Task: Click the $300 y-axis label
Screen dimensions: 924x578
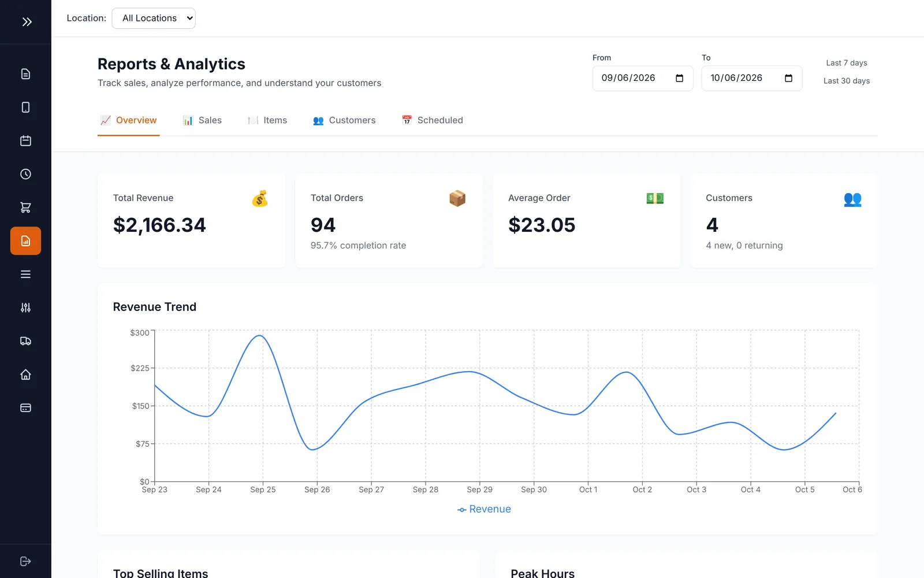Action: [140, 333]
